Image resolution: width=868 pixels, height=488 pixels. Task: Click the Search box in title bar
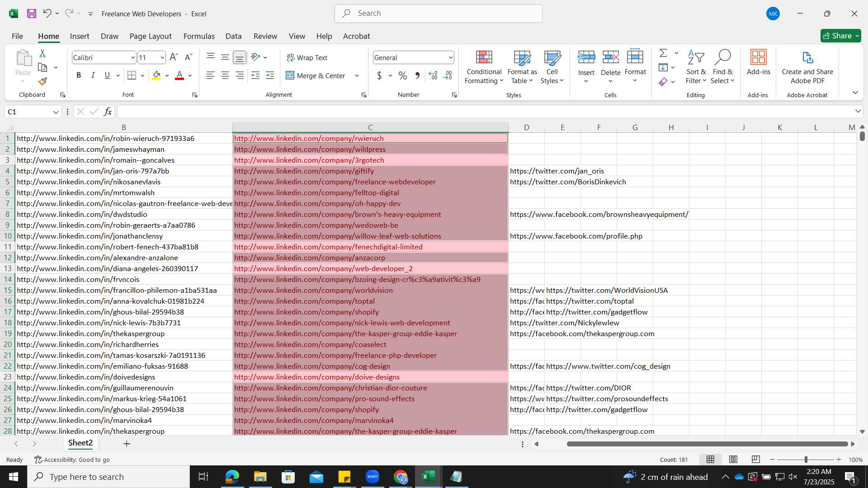pyautogui.click(x=439, y=14)
